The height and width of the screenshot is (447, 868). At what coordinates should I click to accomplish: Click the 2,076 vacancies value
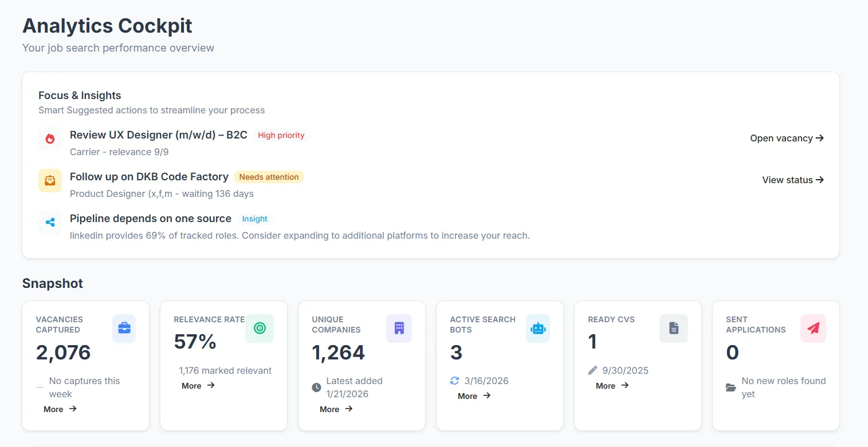[63, 353]
